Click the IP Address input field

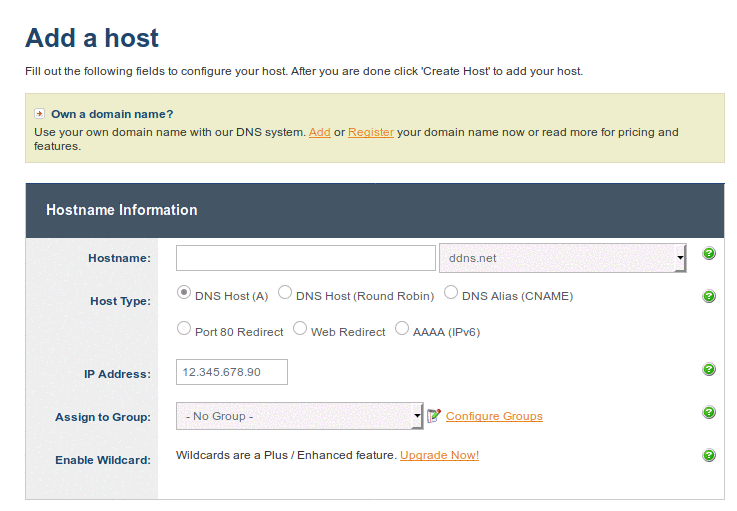[231, 372]
